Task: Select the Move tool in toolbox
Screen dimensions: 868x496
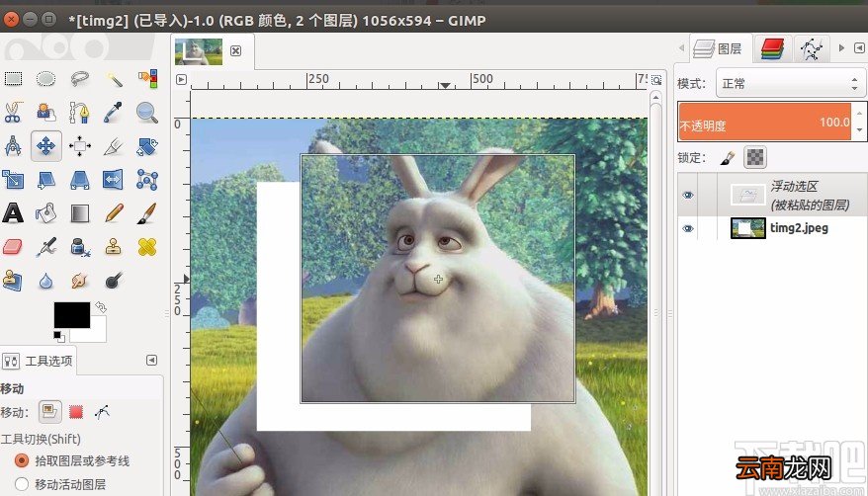Action: (x=45, y=146)
